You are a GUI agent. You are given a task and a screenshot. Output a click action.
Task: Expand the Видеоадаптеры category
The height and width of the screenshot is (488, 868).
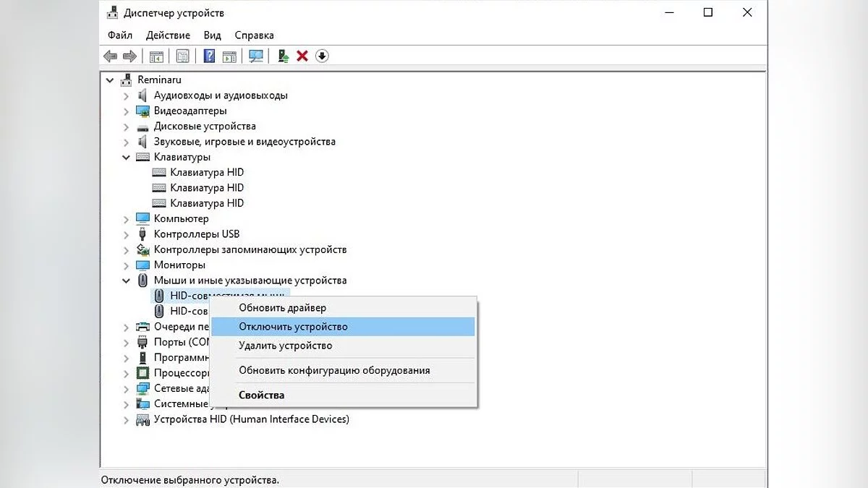[x=127, y=111]
